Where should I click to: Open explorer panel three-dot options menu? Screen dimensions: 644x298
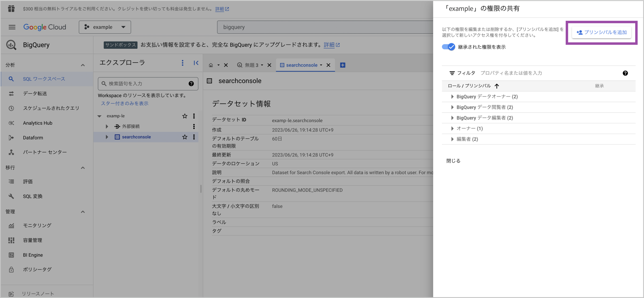point(182,63)
